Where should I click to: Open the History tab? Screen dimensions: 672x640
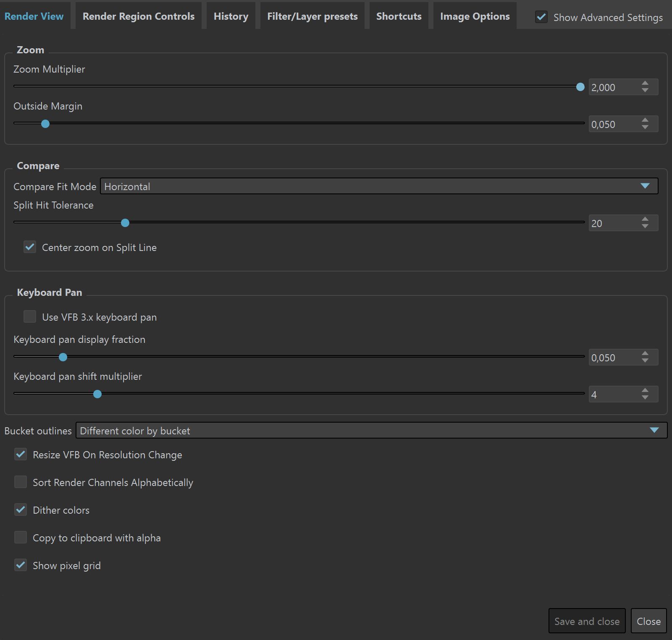(x=231, y=16)
